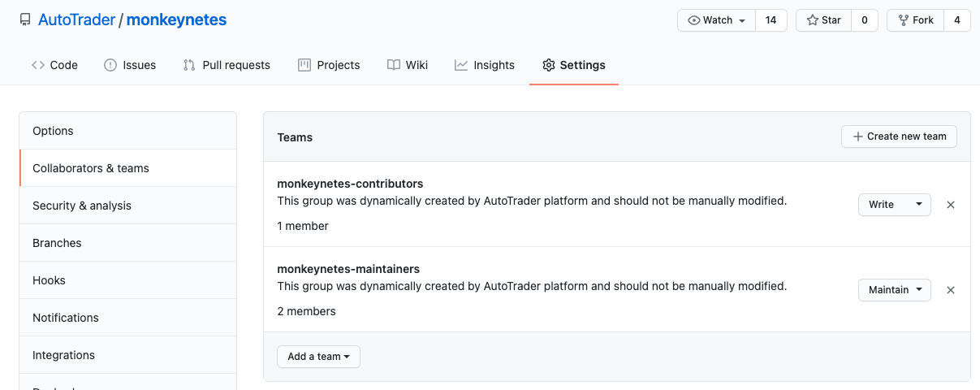The width and height of the screenshot is (980, 390).
Task: Select Collaborators & teams in sidebar
Action: [128, 168]
